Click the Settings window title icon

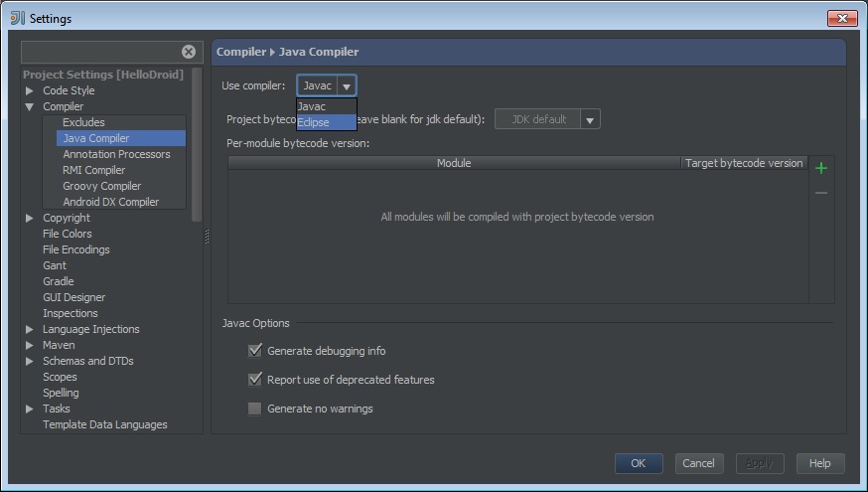pyautogui.click(x=17, y=18)
